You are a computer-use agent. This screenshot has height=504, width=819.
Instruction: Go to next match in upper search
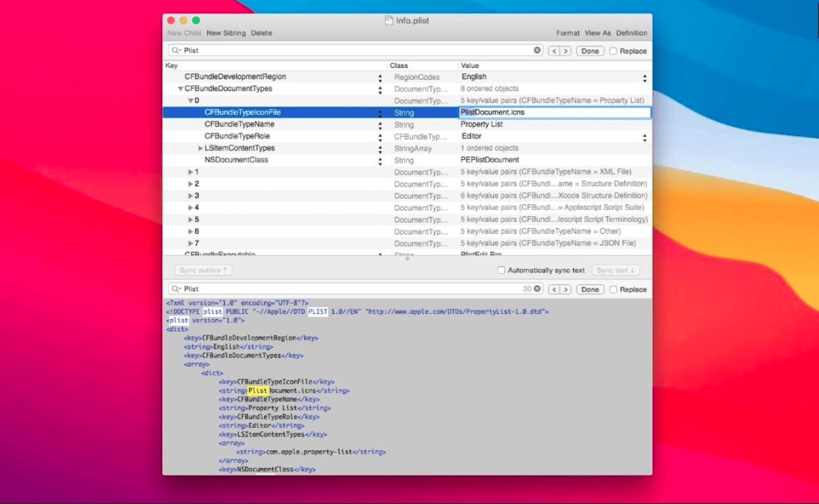coord(566,51)
